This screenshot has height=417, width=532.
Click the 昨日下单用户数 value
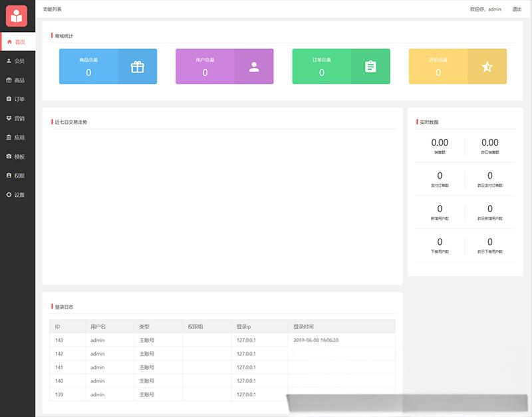(490, 242)
